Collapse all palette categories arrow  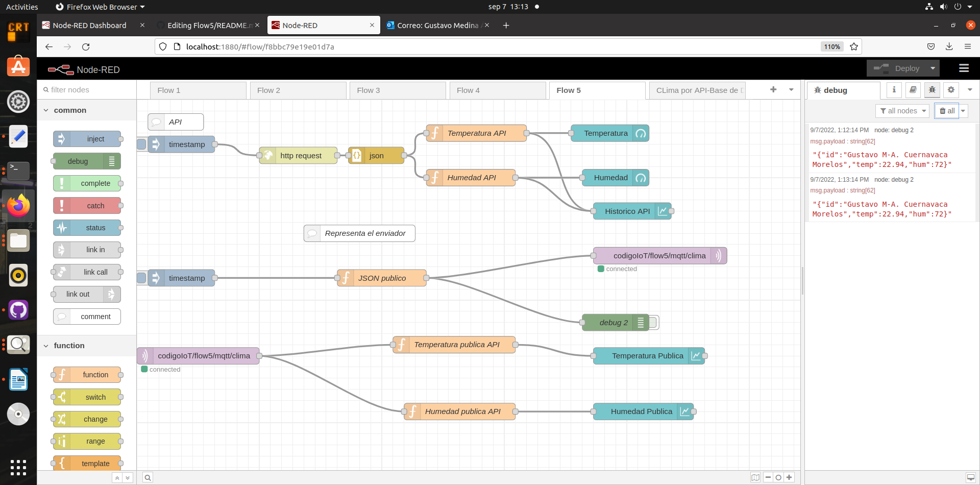pyautogui.click(x=117, y=478)
